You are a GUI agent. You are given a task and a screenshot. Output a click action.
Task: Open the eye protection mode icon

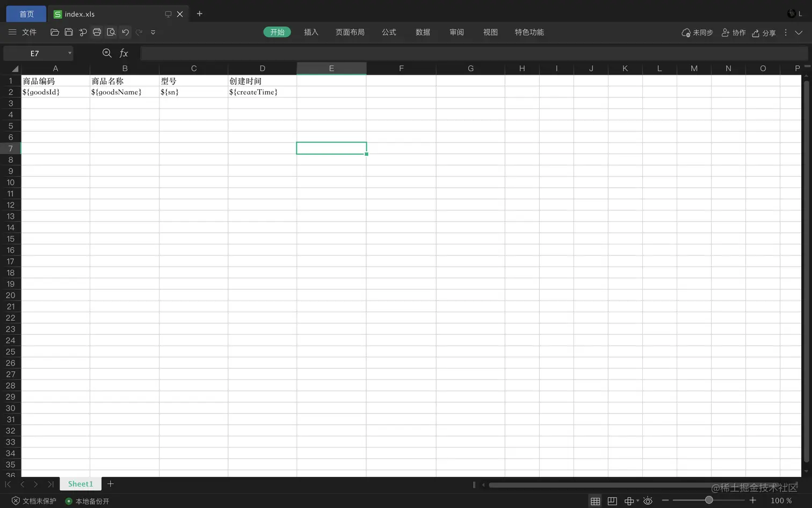(648, 500)
